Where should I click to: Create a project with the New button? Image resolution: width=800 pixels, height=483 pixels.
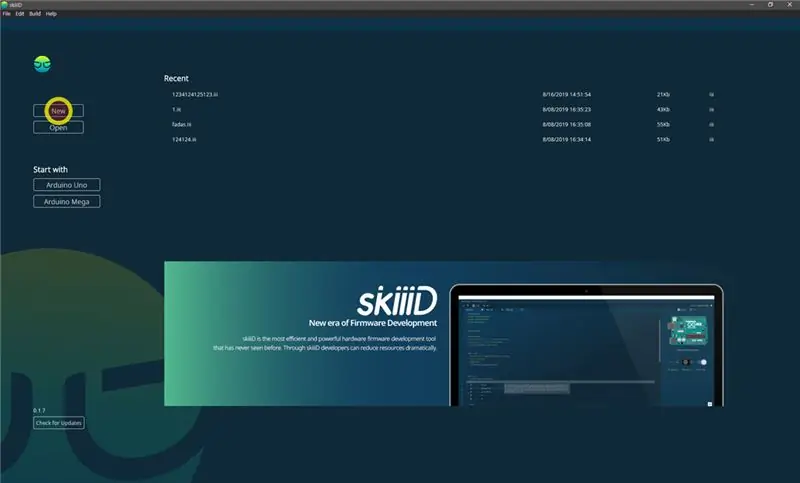(58, 111)
